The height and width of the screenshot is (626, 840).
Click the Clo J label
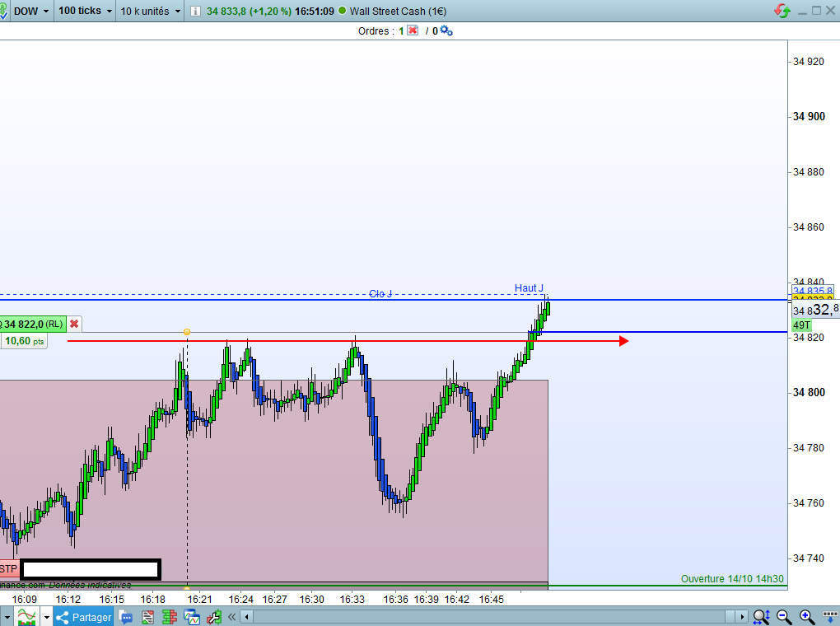(x=380, y=294)
